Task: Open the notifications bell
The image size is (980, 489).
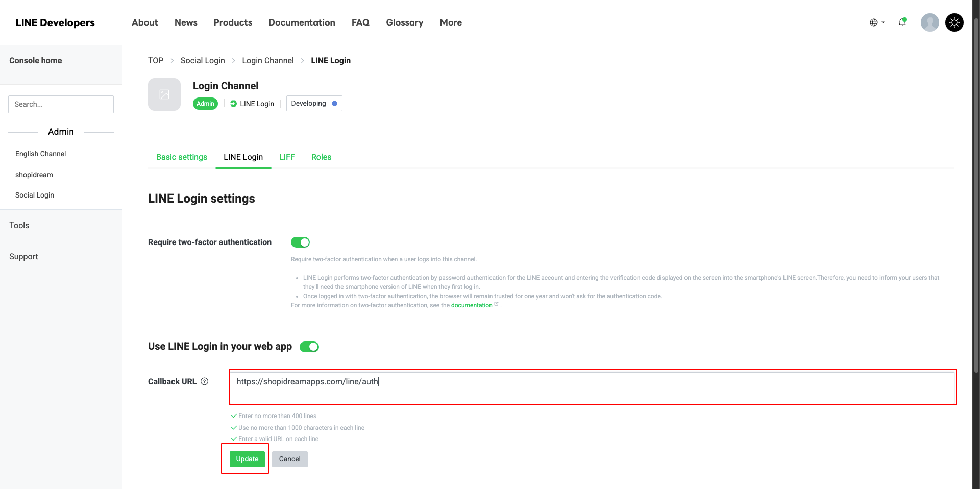Action: pyautogui.click(x=902, y=22)
